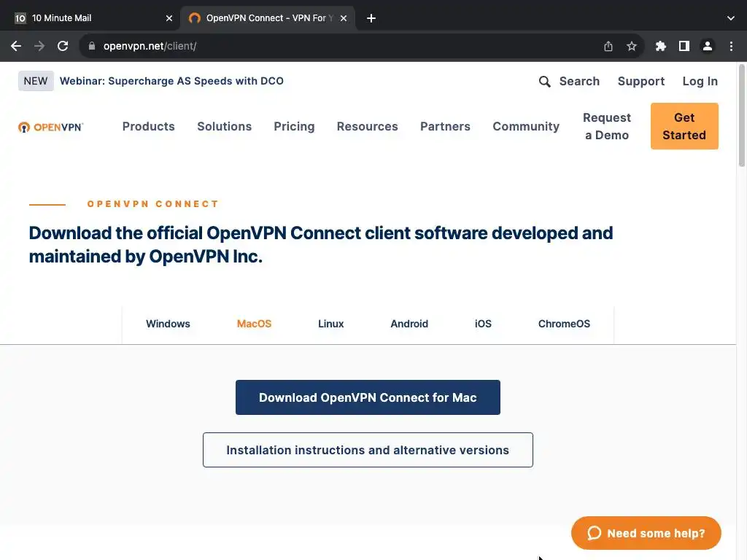Click the Get Started button
747x560 pixels.
coord(684,126)
